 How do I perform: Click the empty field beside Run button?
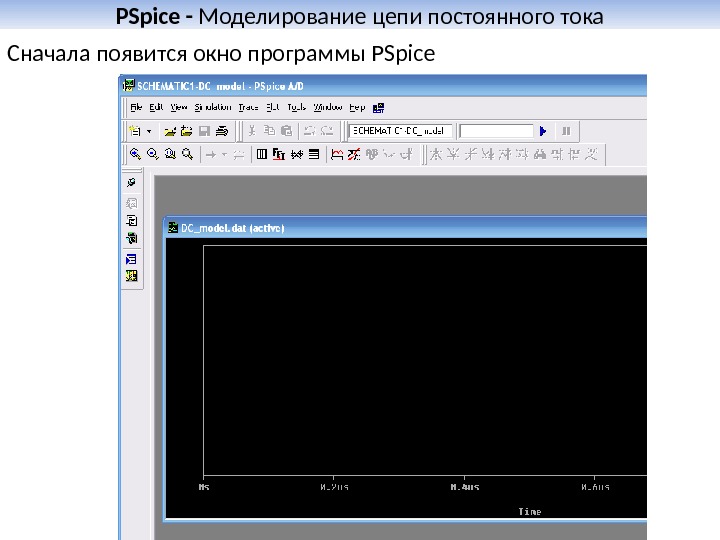pos(496,131)
